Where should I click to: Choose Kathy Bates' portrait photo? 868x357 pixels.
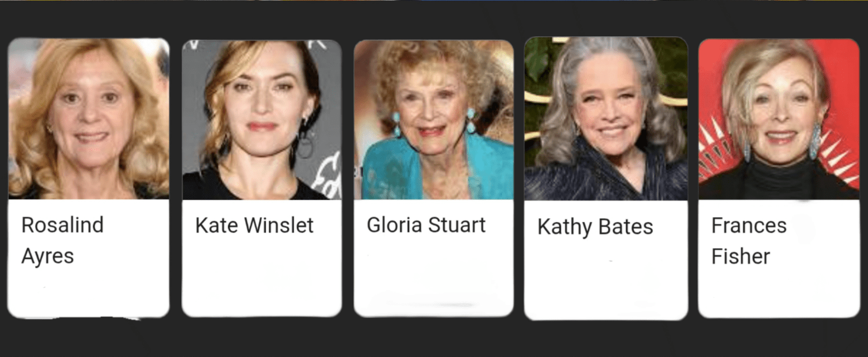tap(606, 118)
